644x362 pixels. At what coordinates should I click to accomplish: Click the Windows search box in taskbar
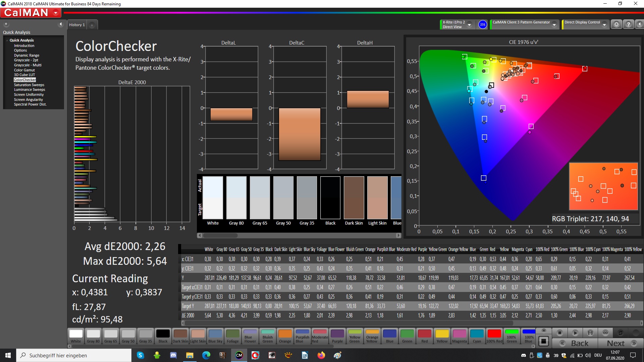74,355
